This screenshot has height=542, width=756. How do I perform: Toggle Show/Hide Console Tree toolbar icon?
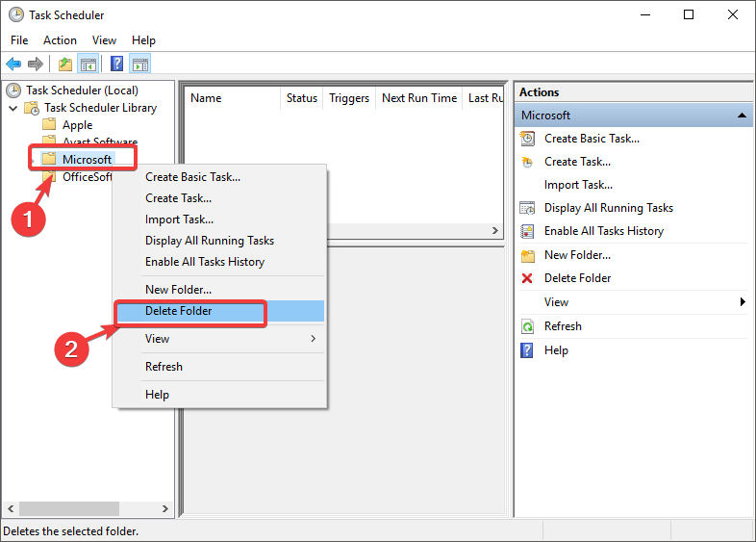(88, 64)
